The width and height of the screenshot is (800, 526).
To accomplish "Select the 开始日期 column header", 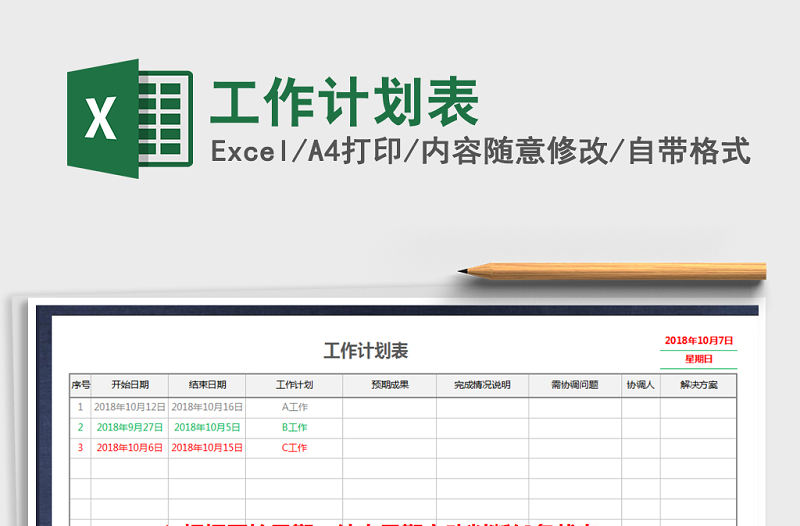I will (x=130, y=384).
